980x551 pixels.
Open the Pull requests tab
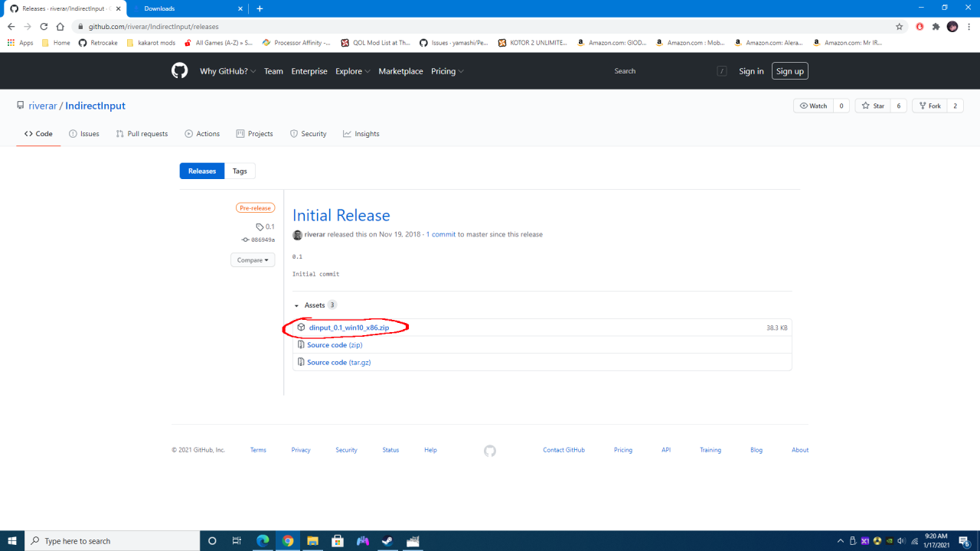[142, 134]
